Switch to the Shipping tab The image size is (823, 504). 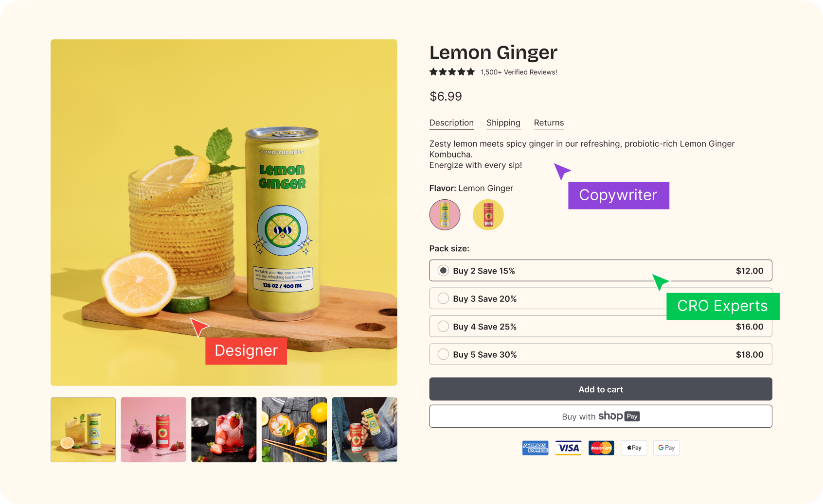point(503,123)
